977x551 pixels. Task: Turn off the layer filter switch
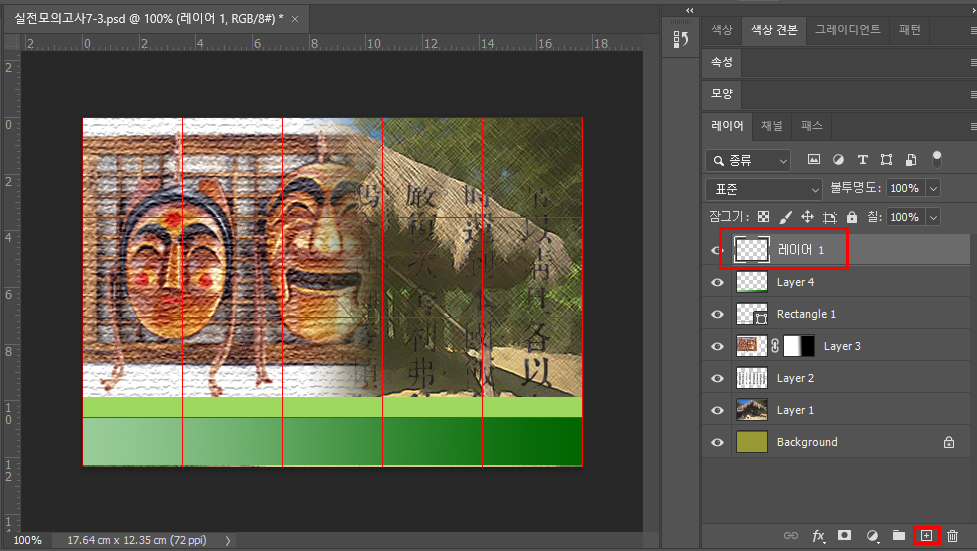pos(937,158)
